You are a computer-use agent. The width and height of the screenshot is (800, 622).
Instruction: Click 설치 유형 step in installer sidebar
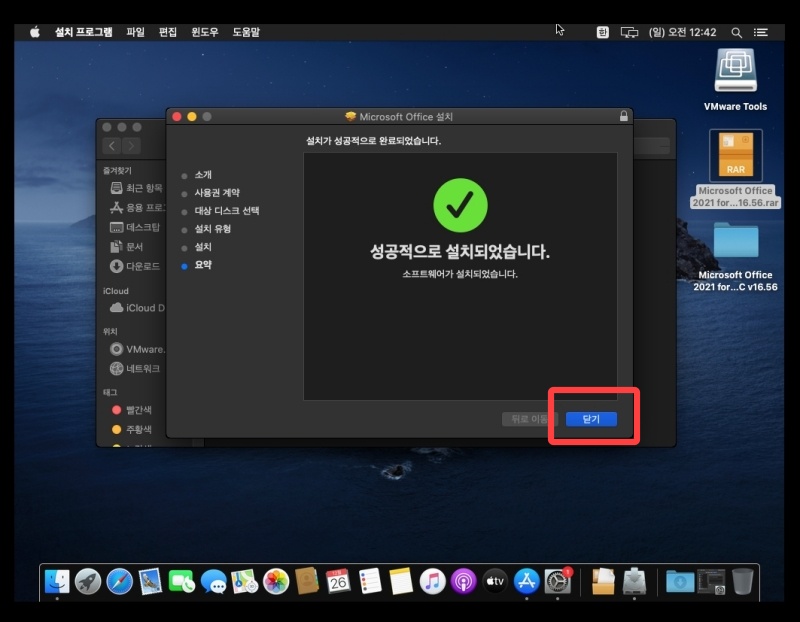(x=212, y=229)
